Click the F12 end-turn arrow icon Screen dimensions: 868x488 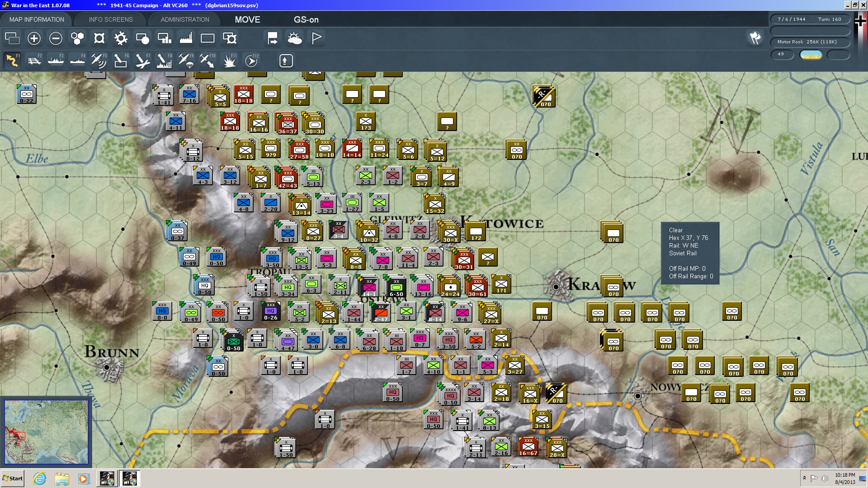coord(251,61)
